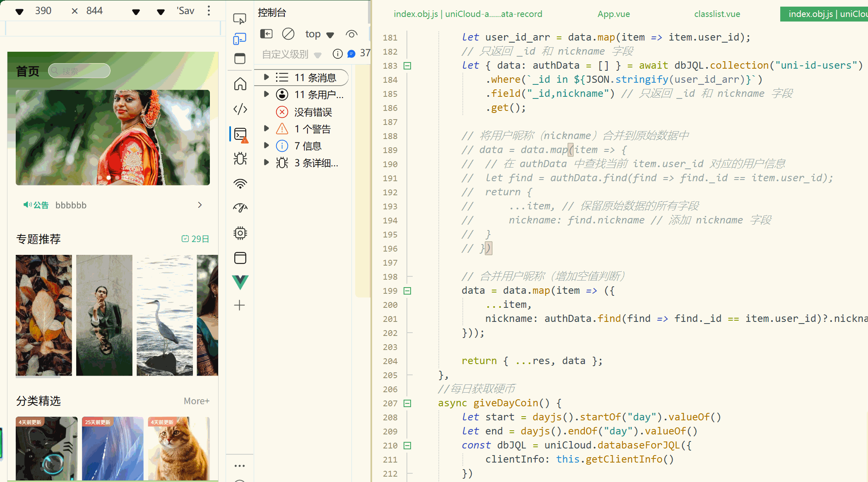The width and height of the screenshot is (868, 482).
Task: Open the Network wifi panel icon
Action: click(x=240, y=183)
